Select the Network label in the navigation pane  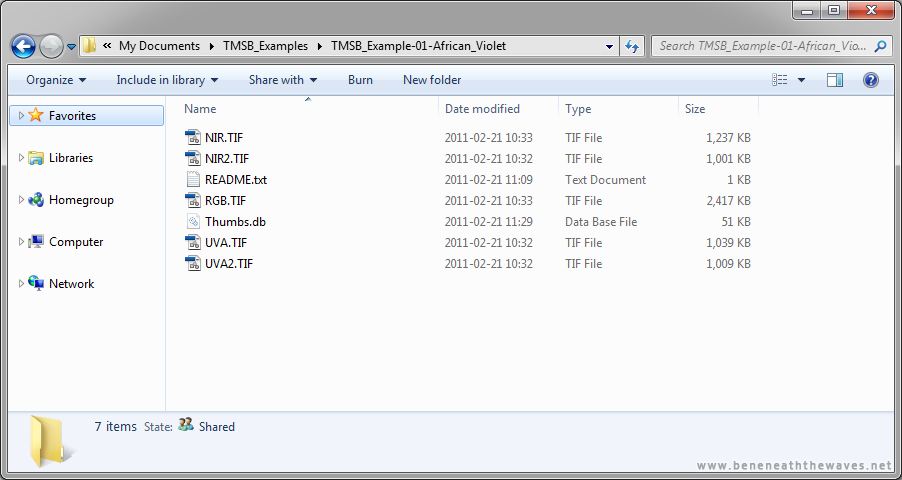[x=71, y=284]
